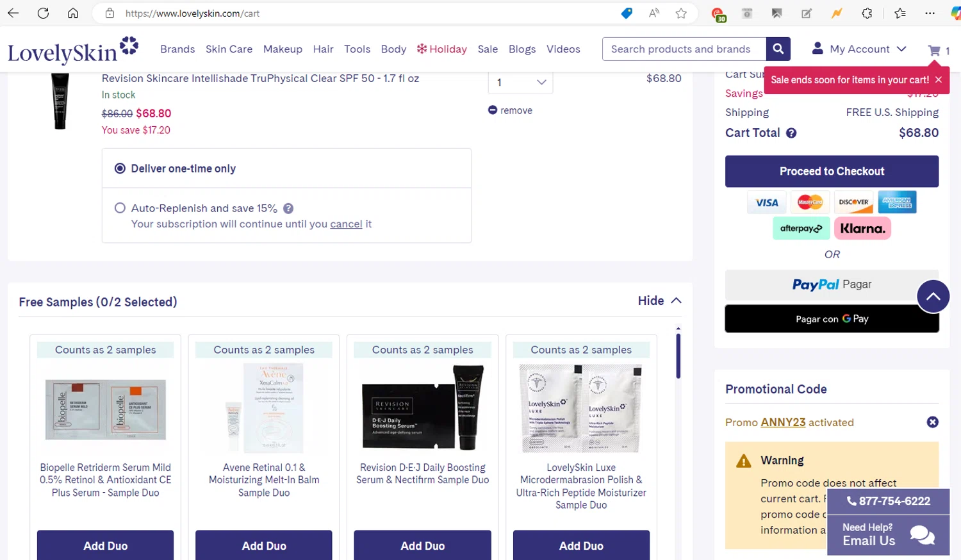Go to the Blogs page
The height and width of the screenshot is (560, 961).
[522, 49]
